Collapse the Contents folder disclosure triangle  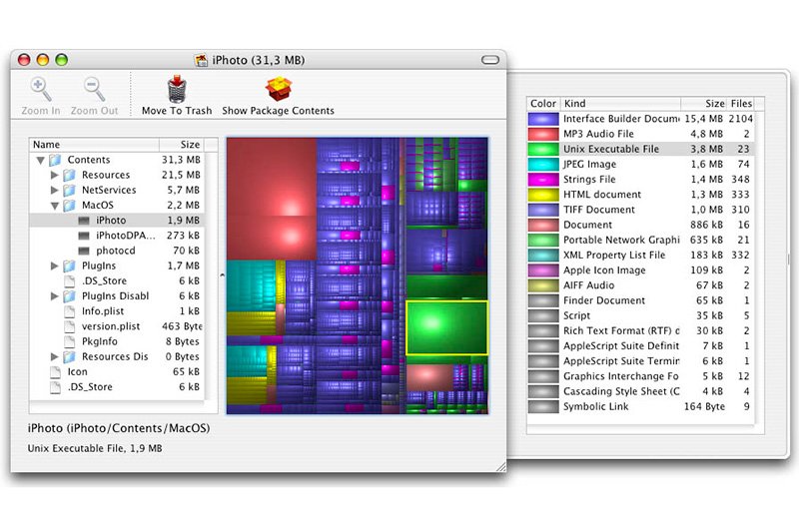click(x=40, y=160)
